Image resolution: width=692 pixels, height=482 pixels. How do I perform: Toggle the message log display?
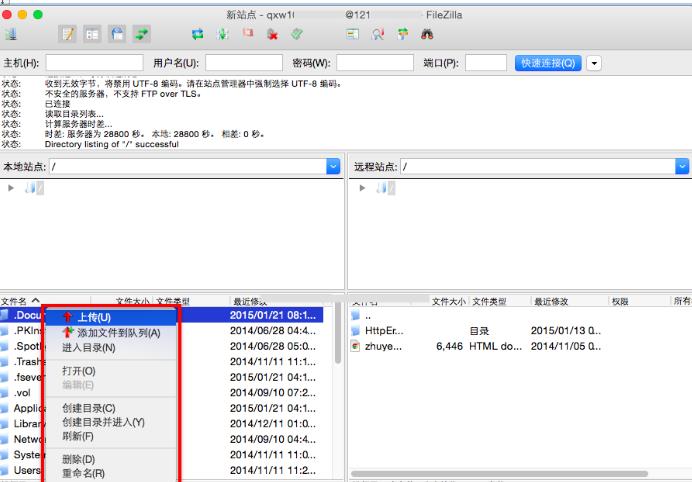(68, 34)
